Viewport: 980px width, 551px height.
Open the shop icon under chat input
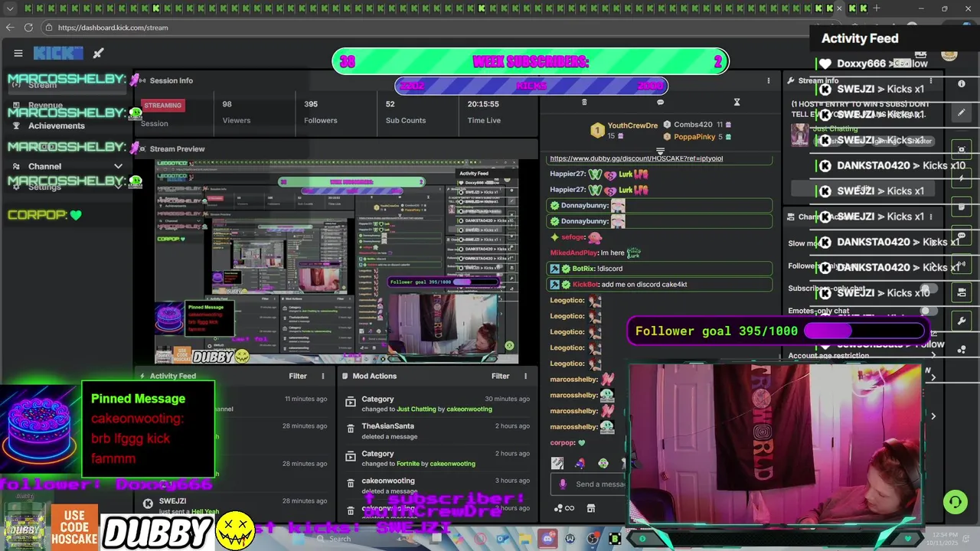pyautogui.click(x=590, y=508)
